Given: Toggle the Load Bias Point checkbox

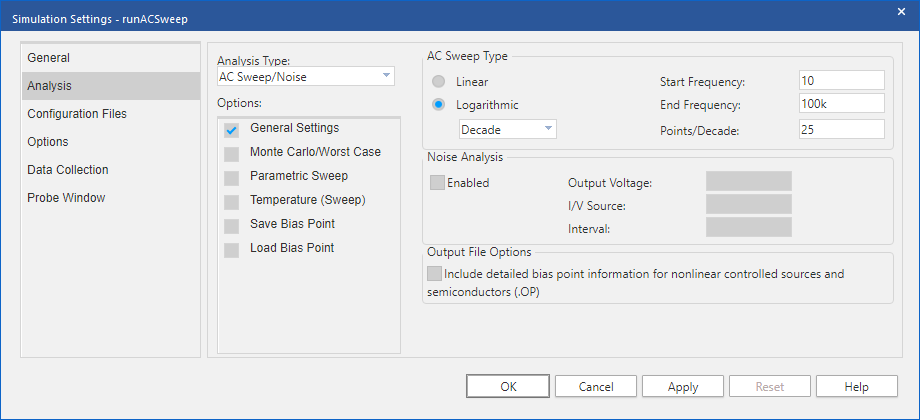Looking at the screenshot, I should coord(232,250).
